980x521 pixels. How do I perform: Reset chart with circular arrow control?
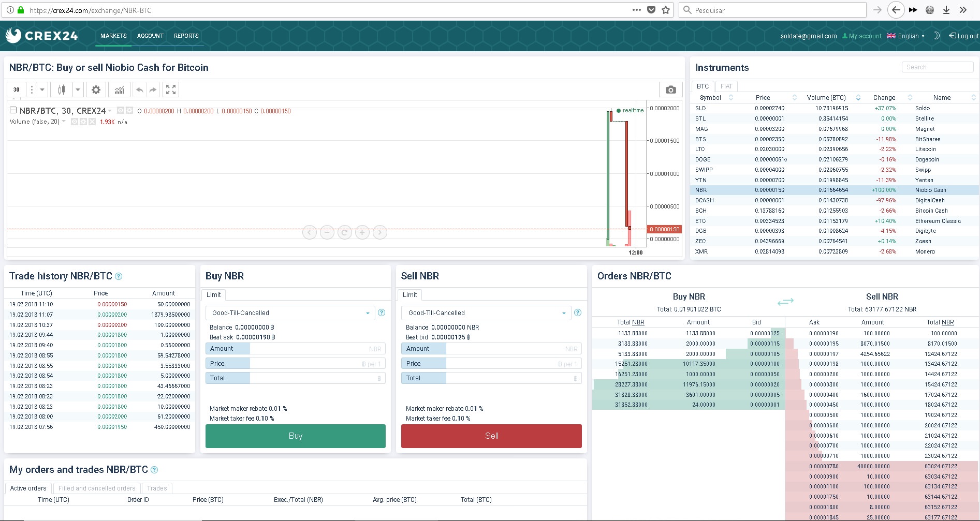345,233
